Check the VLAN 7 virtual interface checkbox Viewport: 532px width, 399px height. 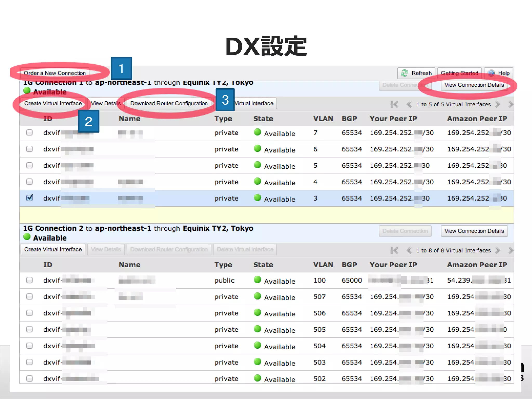coord(30,132)
